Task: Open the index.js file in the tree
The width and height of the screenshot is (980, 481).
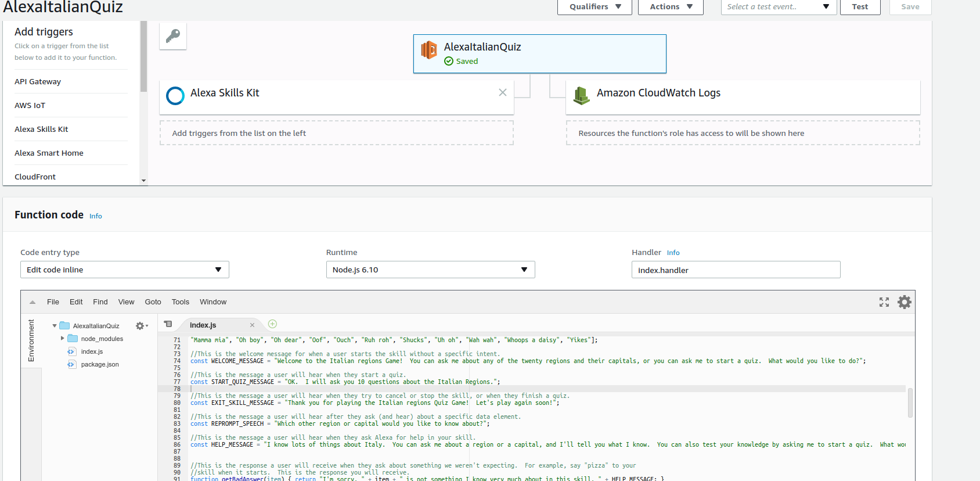Action: (92, 351)
